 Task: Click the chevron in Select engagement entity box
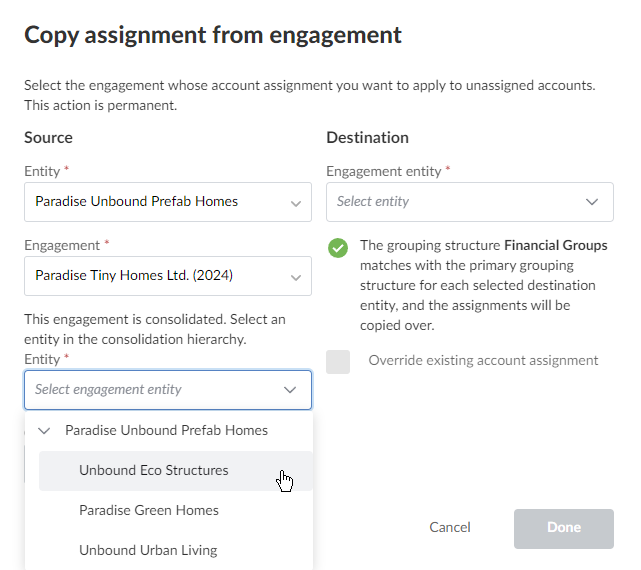click(x=290, y=390)
